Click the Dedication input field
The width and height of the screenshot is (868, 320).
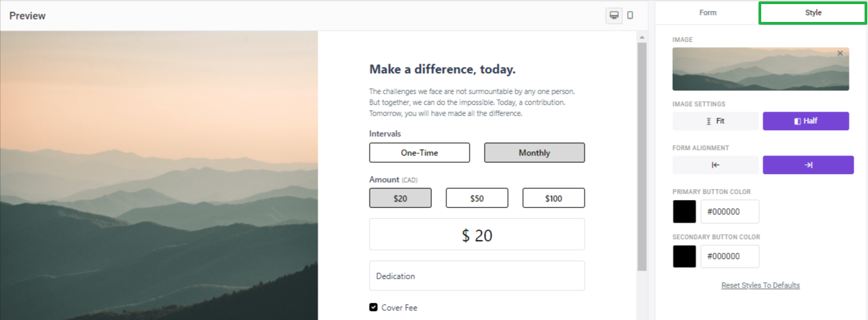[x=477, y=275]
